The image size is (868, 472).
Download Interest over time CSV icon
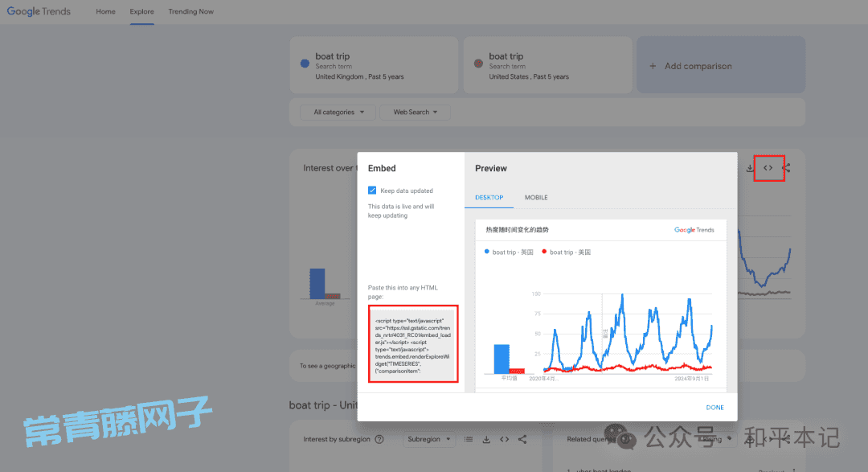point(750,168)
